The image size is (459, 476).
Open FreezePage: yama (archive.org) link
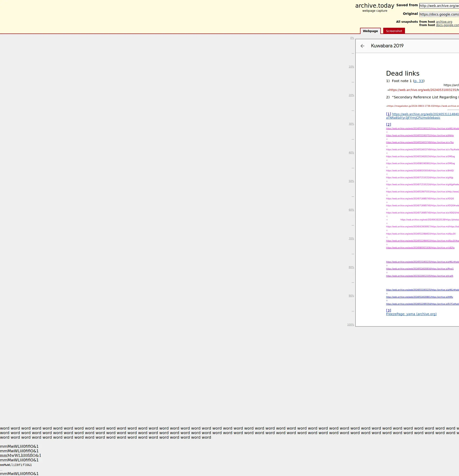click(411, 314)
